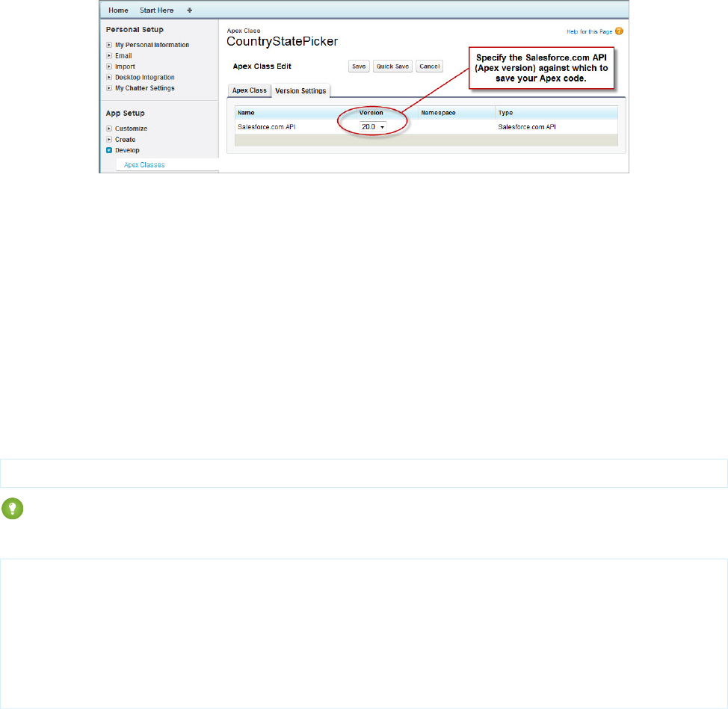Switch to the Apex Class tab
728x709 pixels.
click(250, 90)
